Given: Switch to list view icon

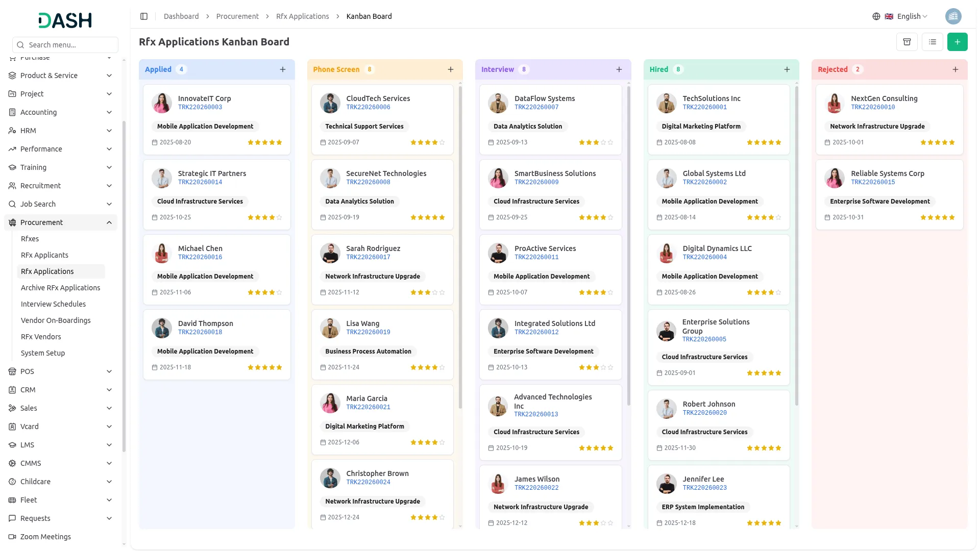Looking at the screenshot, I should click(x=933, y=42).
